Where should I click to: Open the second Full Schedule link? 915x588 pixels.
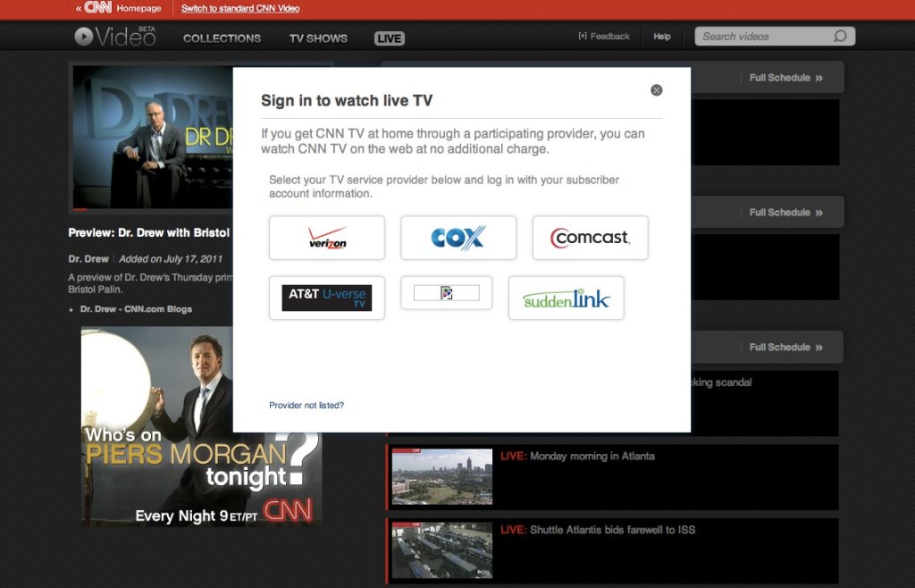(786, 213)
